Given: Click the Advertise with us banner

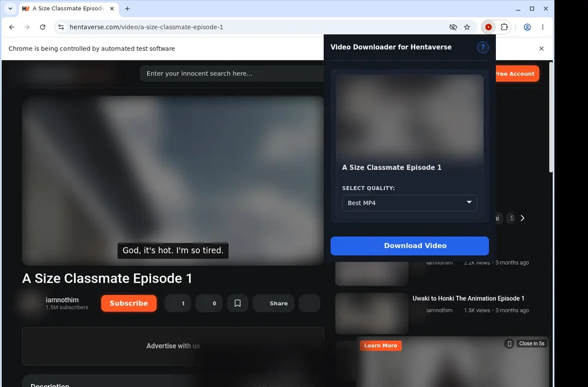Looking at the screenshot, I should [x=173, y=346].
